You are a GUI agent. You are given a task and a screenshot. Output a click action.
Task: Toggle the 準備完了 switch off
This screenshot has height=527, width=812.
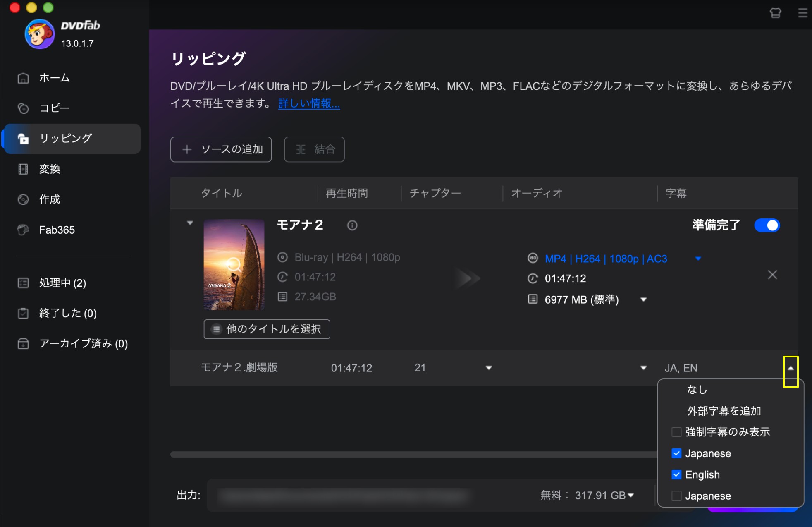pos(767,225)
